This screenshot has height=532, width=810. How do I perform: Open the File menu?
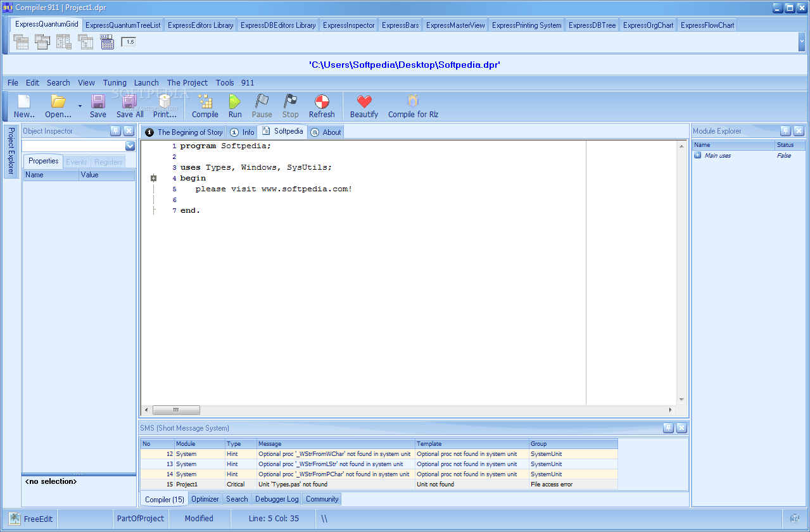pos(13,82)
